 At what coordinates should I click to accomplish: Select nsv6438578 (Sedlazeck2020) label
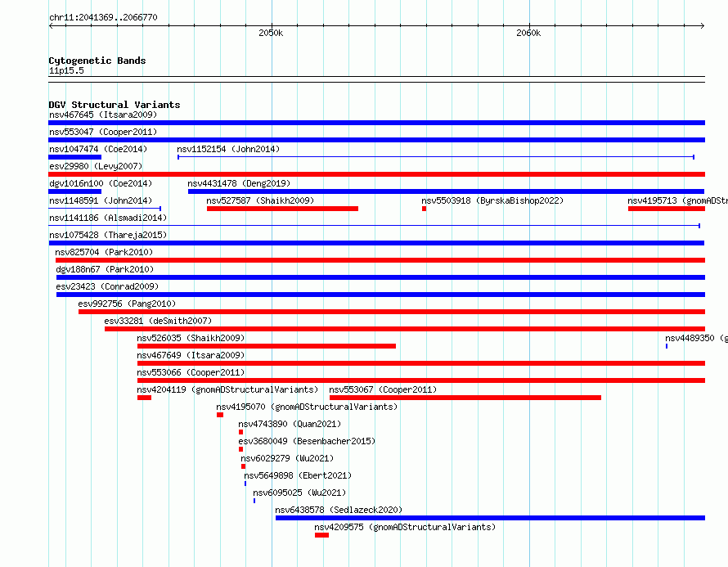click(339, 510)
